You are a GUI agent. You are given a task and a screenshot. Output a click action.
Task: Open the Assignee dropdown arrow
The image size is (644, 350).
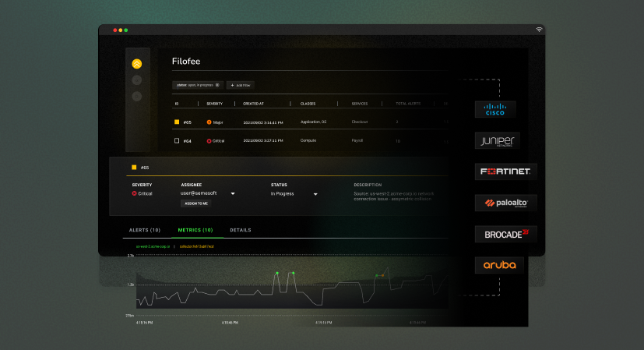click(233, 194)
